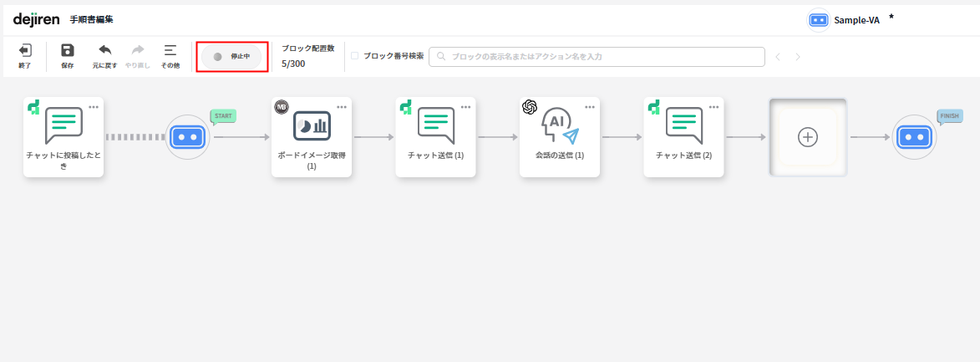
Task: Click the Sample-VA assistant name
Action: tap(856, 20)
